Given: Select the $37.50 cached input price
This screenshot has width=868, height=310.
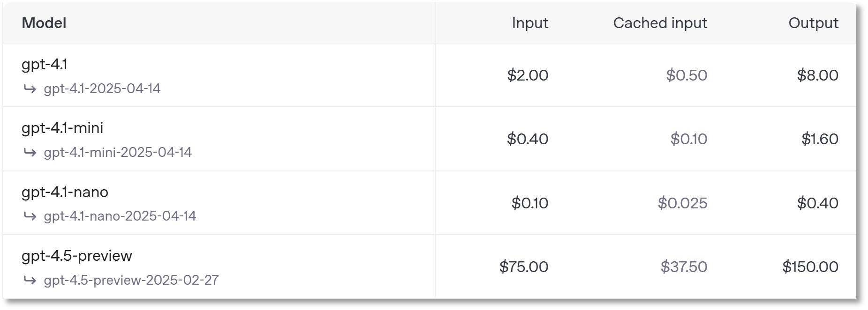Looking at the screenshot, I should point(684,267).
